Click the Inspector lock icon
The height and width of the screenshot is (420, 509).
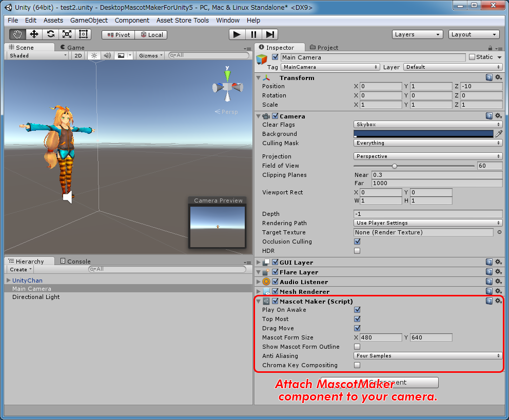pos(490,48)
